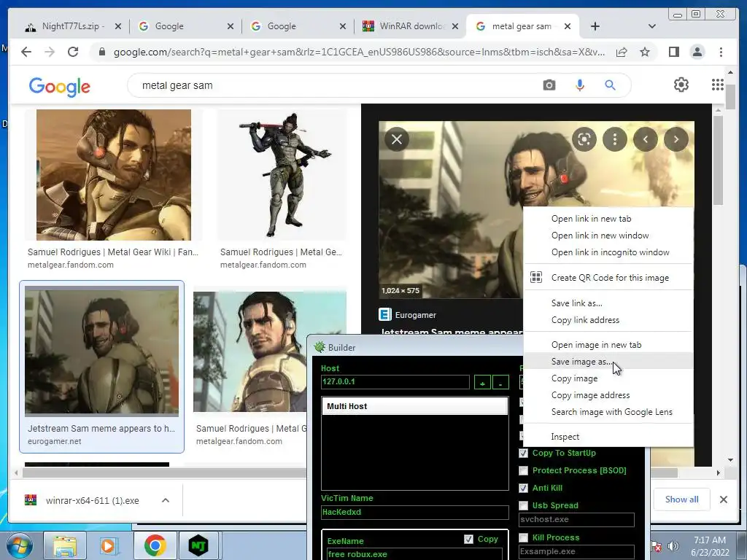Enable the Kill Process checkbox
The image size is (747, 560).
(x=523, y=537)
